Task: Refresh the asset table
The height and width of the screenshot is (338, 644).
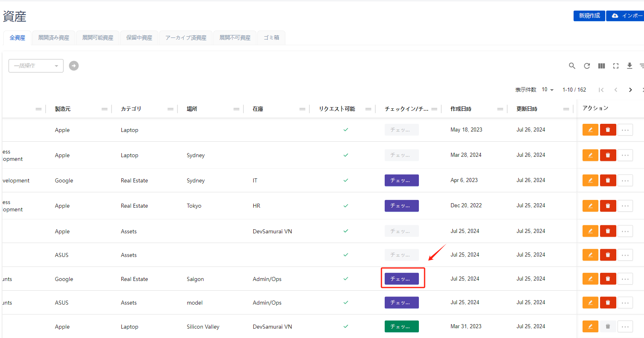Action: (x=587, y=66)
